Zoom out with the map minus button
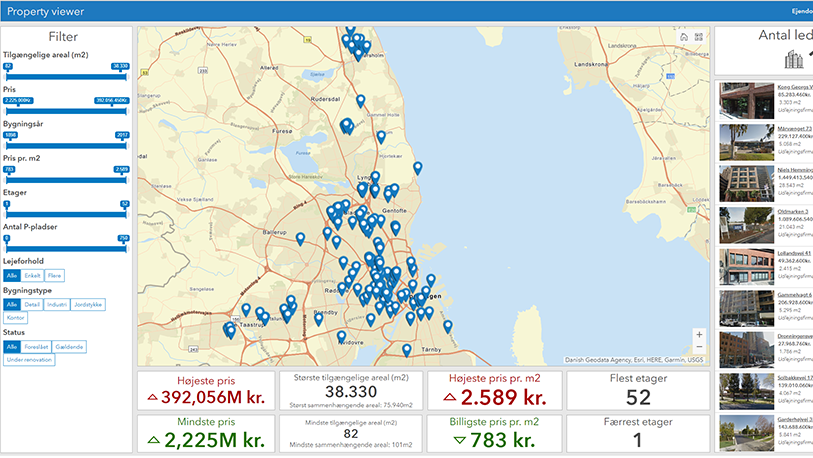 (x=699, y=349)
